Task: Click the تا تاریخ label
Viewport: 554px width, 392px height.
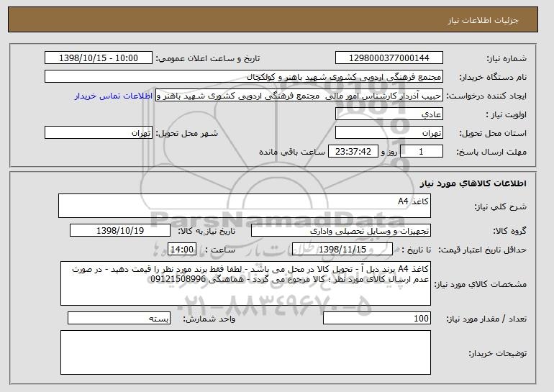Action: (417, 250)
